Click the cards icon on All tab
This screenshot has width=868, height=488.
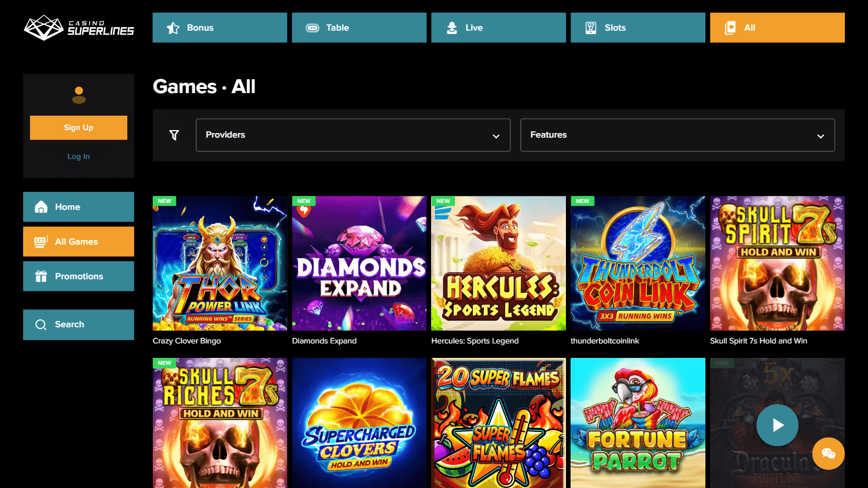click(x=730, y=28)
